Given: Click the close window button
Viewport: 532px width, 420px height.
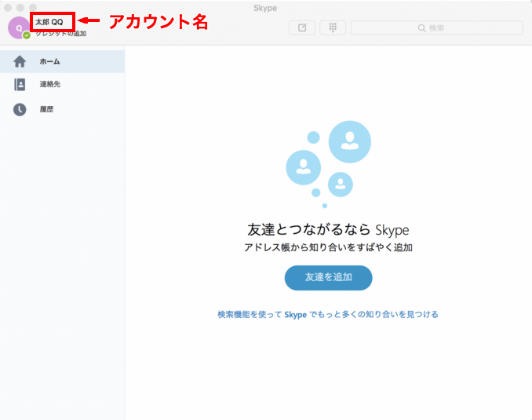Looking at the screenshot, I should (8, 8).
